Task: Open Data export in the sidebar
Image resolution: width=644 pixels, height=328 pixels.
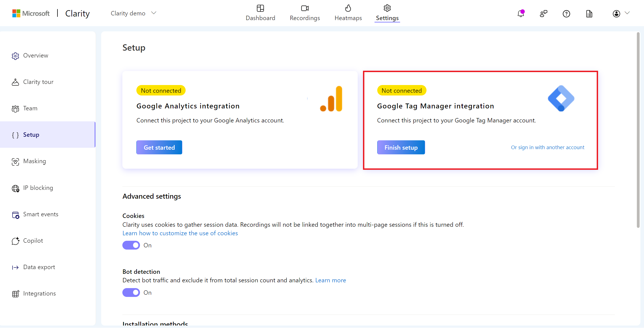Action: [48, 267]
